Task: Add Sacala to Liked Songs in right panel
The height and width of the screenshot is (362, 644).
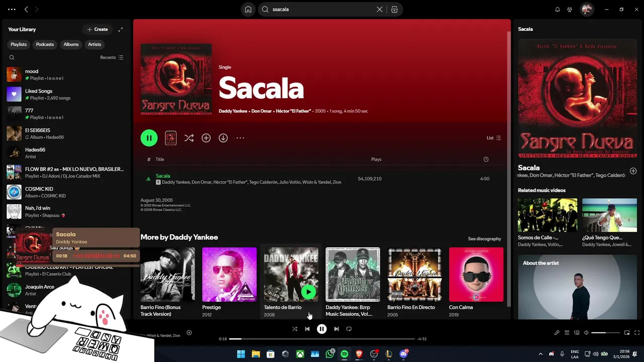Action: click(x=633, y=171)
